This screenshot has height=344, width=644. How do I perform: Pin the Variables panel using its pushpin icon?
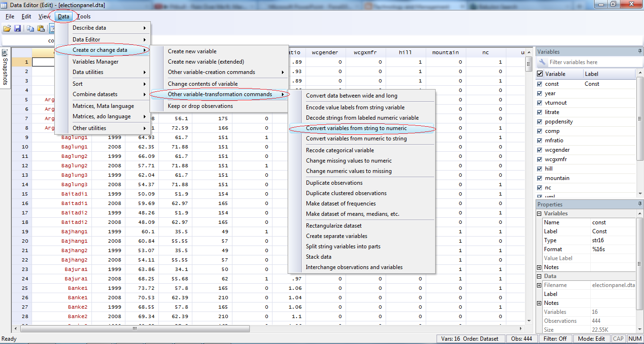pos(639,51)
